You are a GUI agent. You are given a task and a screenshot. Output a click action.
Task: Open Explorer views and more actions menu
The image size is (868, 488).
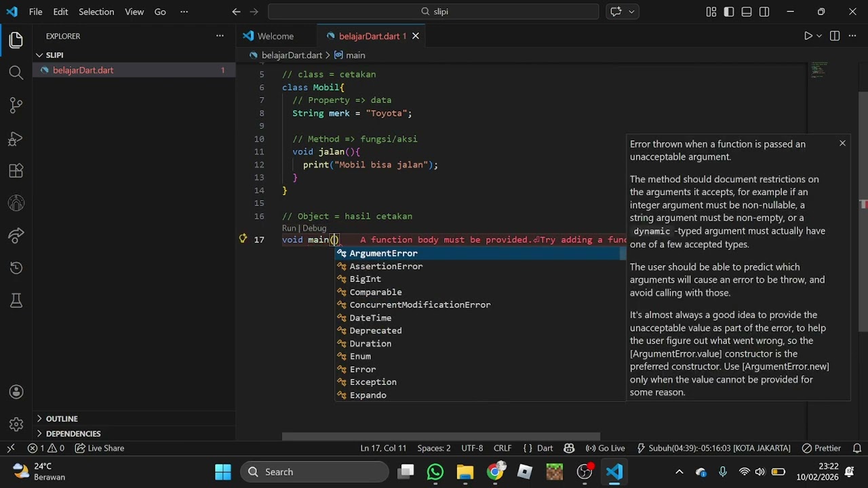pyautogui.click(x=220, y=36)
